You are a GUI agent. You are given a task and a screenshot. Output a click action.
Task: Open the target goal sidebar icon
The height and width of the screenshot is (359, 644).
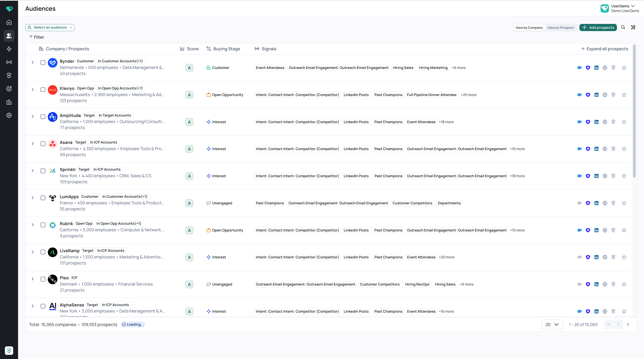point(9,89)
